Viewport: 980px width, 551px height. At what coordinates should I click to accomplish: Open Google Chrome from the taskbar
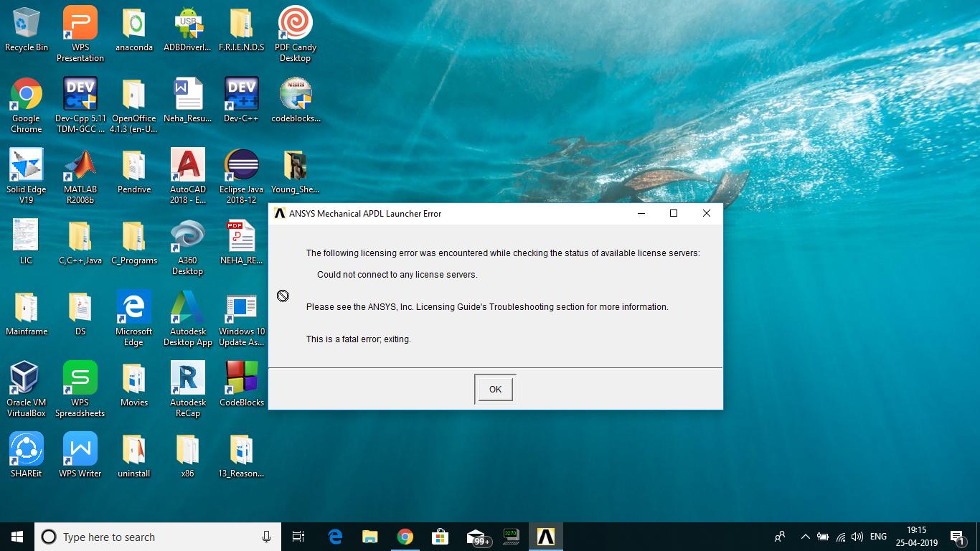[405, 537]
